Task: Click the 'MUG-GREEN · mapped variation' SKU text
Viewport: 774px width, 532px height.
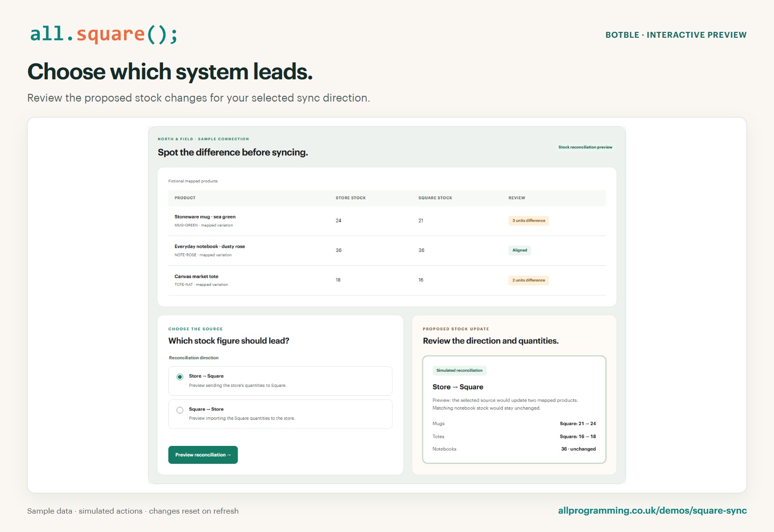Action: (204, 225)
